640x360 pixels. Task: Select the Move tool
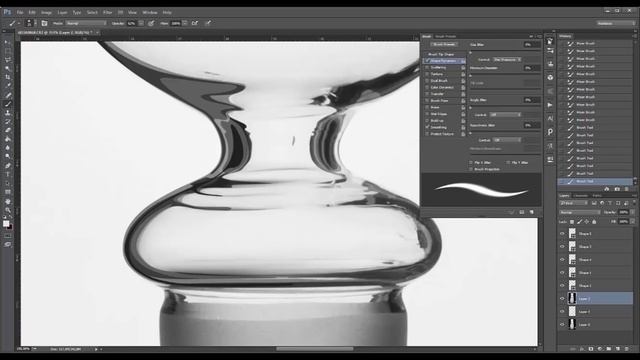8,42
